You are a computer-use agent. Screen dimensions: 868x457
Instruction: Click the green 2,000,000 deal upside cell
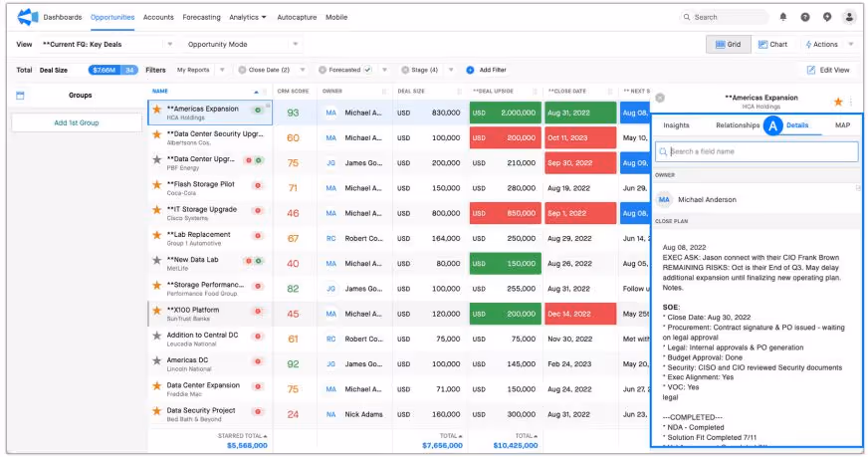pos(506,113)
